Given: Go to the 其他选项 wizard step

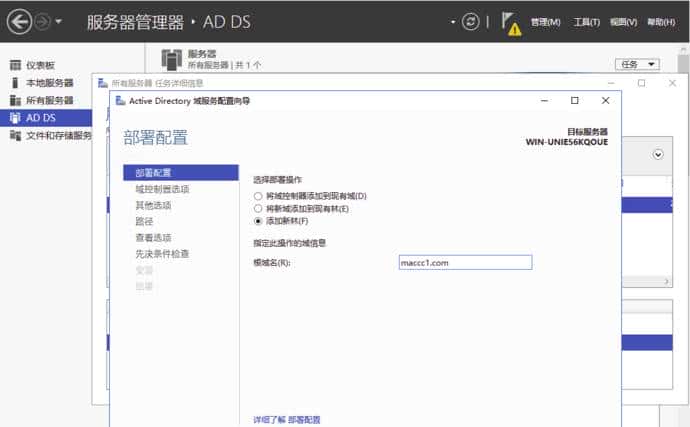Looking at the screenshot, I should (153, 205).
